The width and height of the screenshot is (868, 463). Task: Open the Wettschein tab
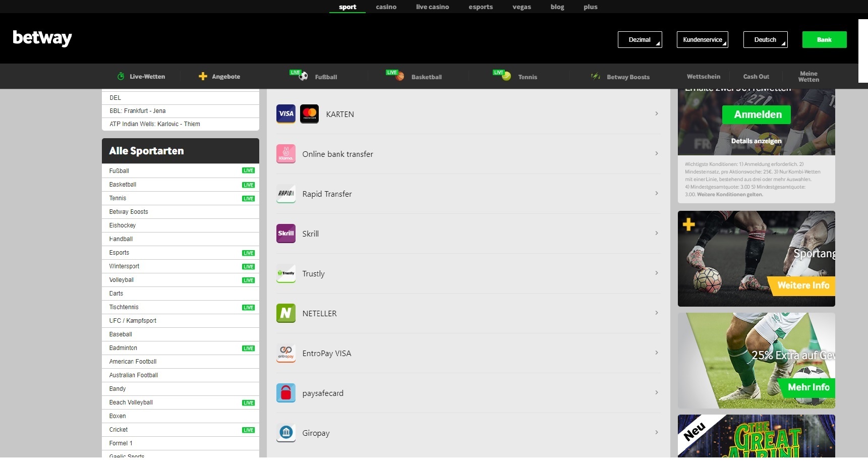(x=704, y=77)
